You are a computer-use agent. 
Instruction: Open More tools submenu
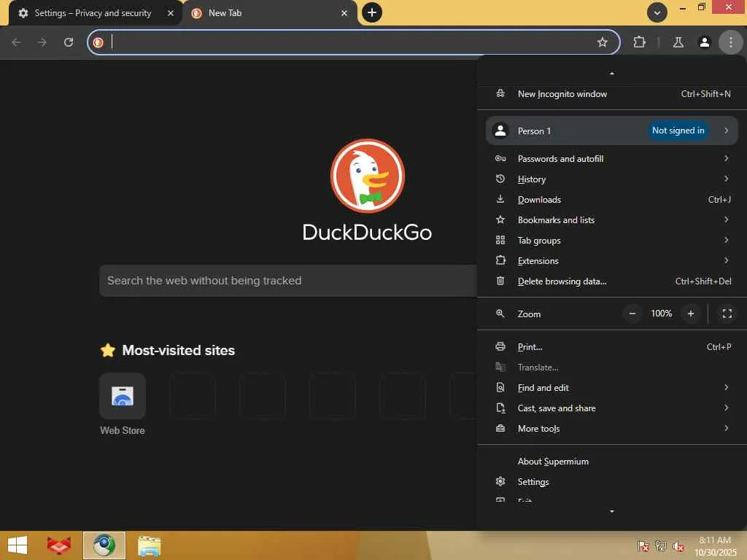point(612,429)
